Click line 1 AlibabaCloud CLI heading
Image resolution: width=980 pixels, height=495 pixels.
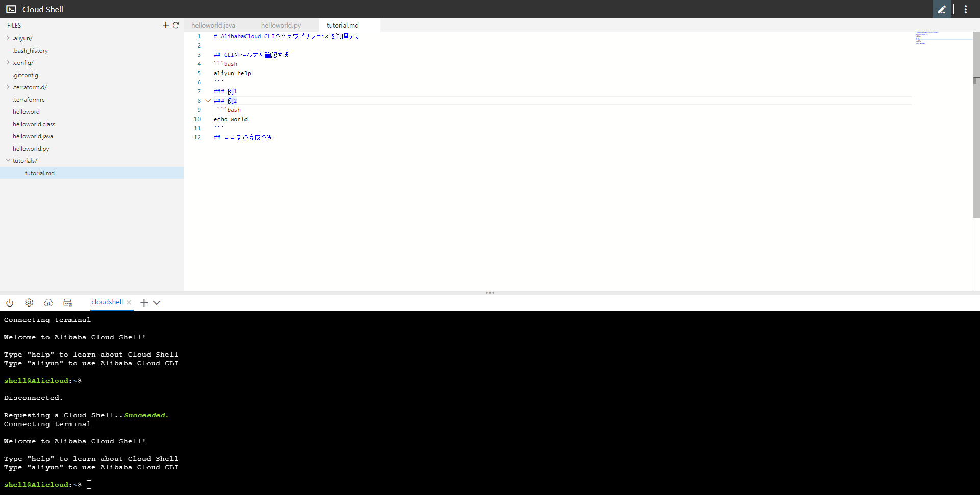pyautogui.click(x=287, y=36)
